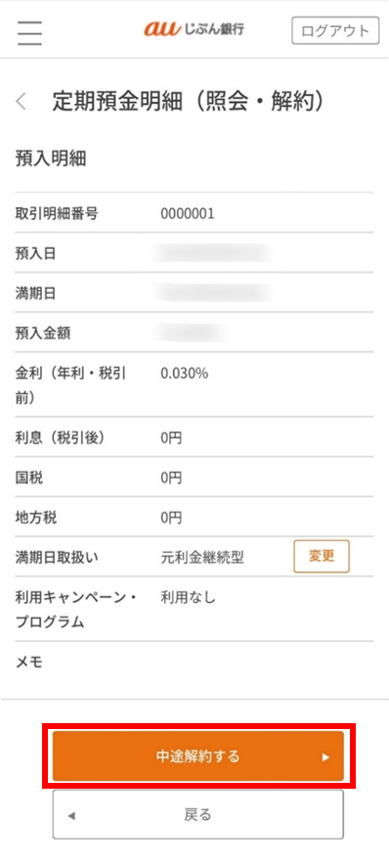Click the ログアウト button
The height and width of the screenshot is (868, 389).
tap(335, 30)
